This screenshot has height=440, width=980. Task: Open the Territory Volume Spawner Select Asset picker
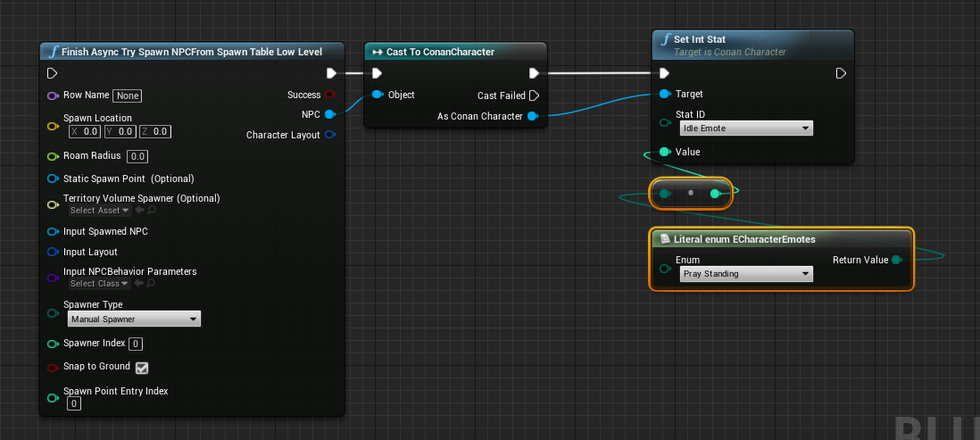tap(100, 211)
